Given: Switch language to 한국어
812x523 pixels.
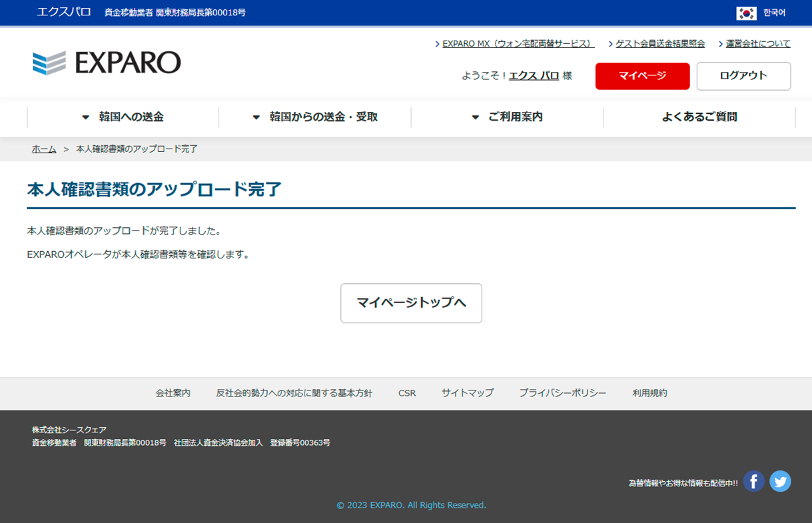Looking at the screenshot, I should click(774, 13).
